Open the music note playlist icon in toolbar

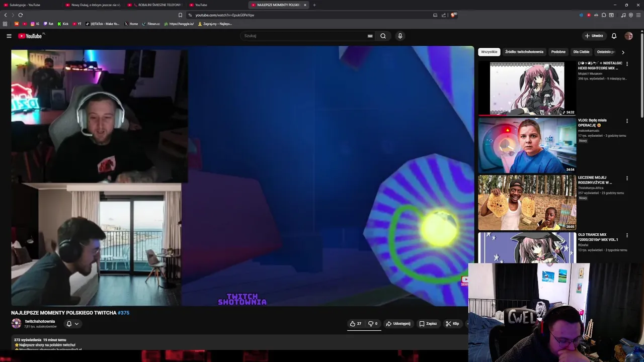pyautogui.click(x=623, y=15)
